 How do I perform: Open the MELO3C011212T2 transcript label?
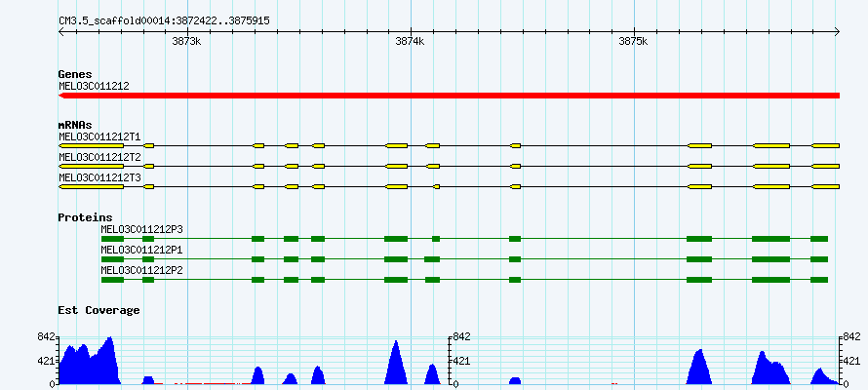(99, 157)
